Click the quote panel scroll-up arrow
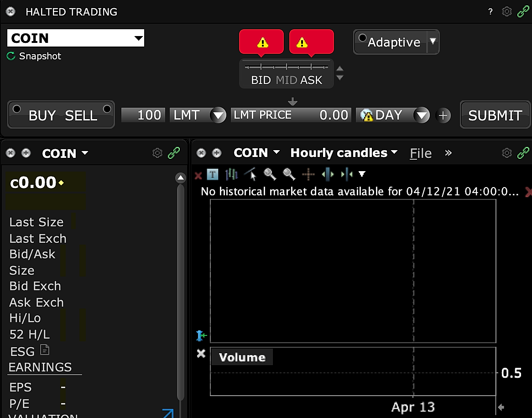532x418 pixels. [x=181, y=178]
